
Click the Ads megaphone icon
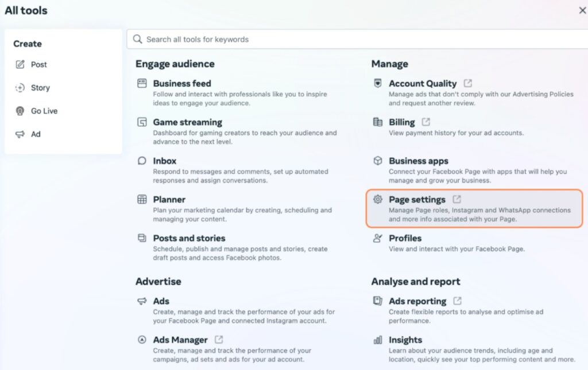[x=142, y=301]
